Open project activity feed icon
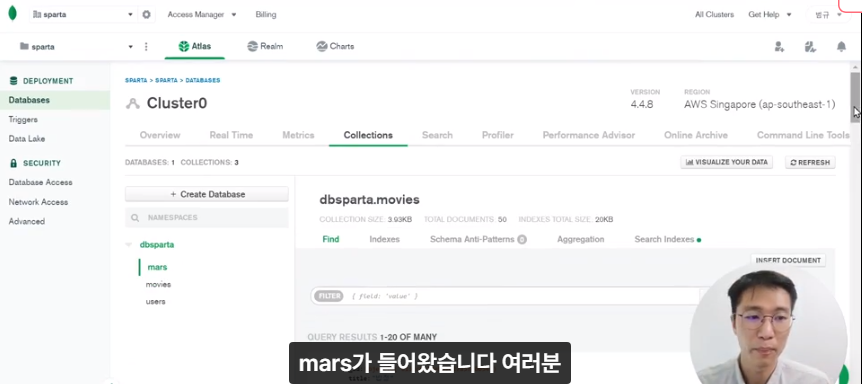 coord(810,47)
